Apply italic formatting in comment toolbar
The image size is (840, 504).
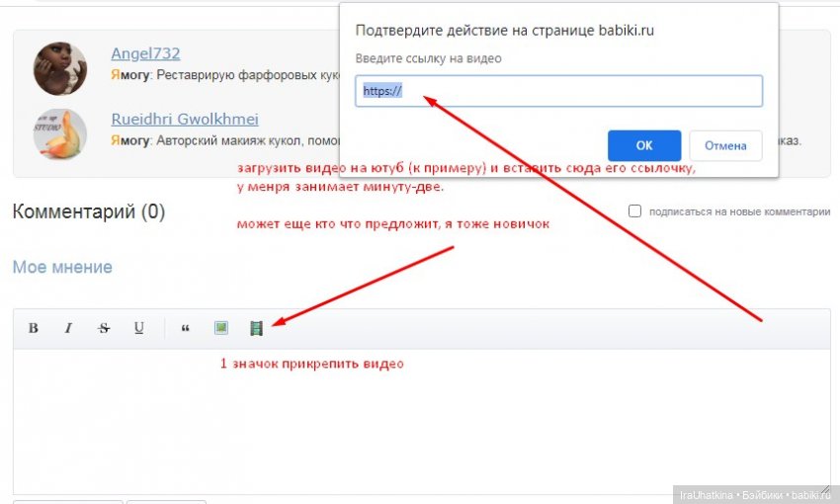(68, 328)
